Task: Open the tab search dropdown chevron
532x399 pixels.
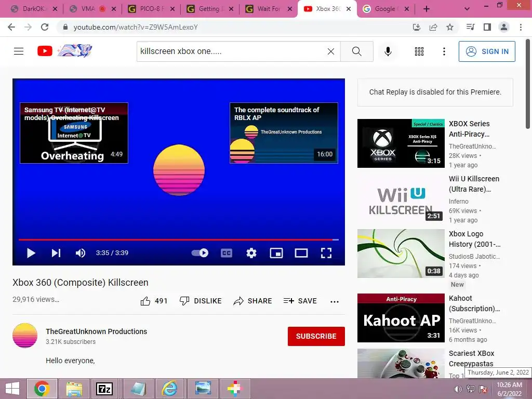Action: tap(467, 9)
